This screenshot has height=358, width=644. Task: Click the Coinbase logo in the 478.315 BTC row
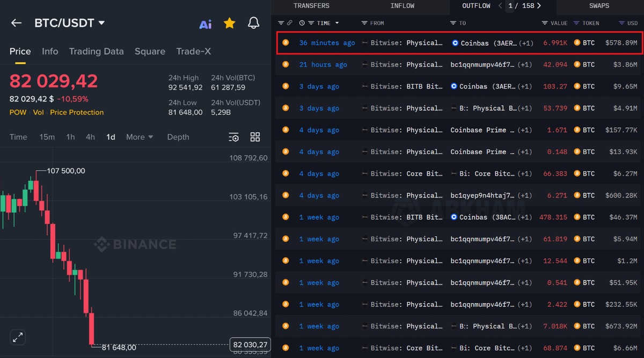[x=454, y=217]
